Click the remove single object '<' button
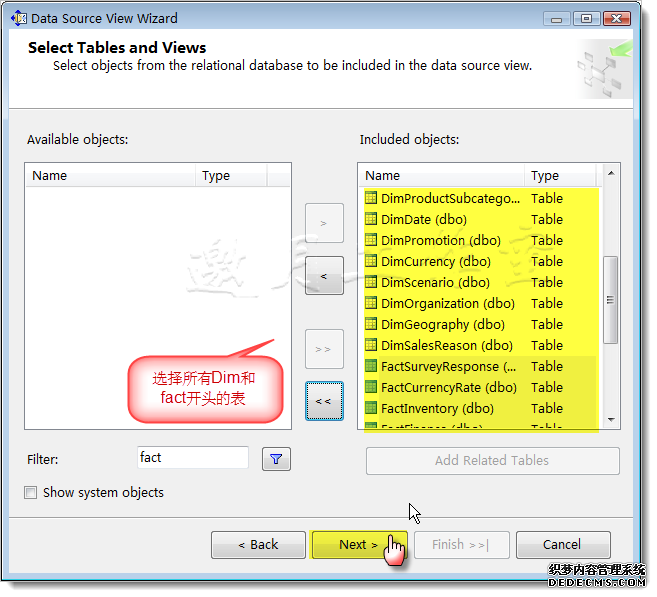Viewport: 657px width, 597px height. (324, 275)
